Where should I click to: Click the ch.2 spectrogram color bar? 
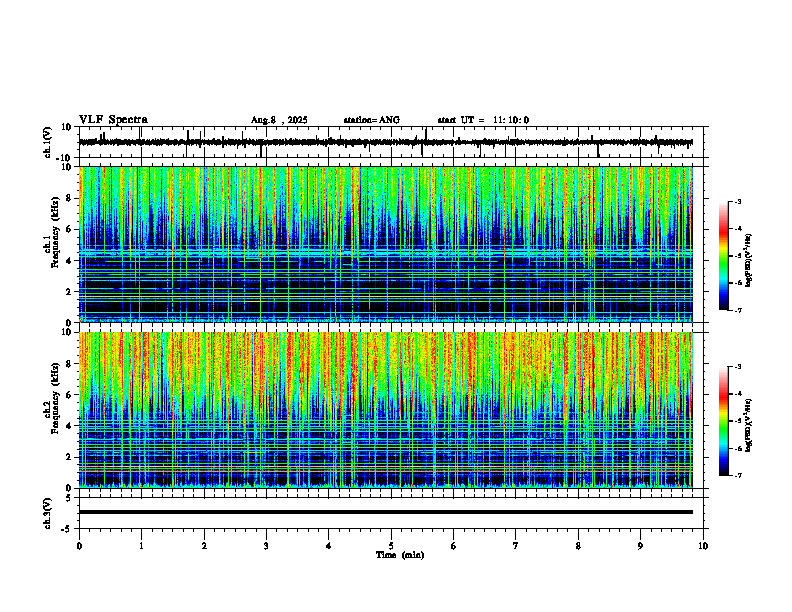pyautogui.click(x=723, y=421)
